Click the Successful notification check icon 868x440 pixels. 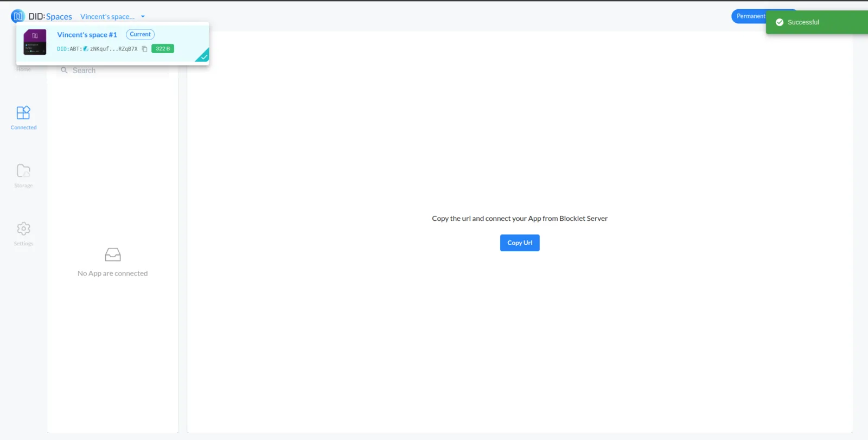[780, 22]
